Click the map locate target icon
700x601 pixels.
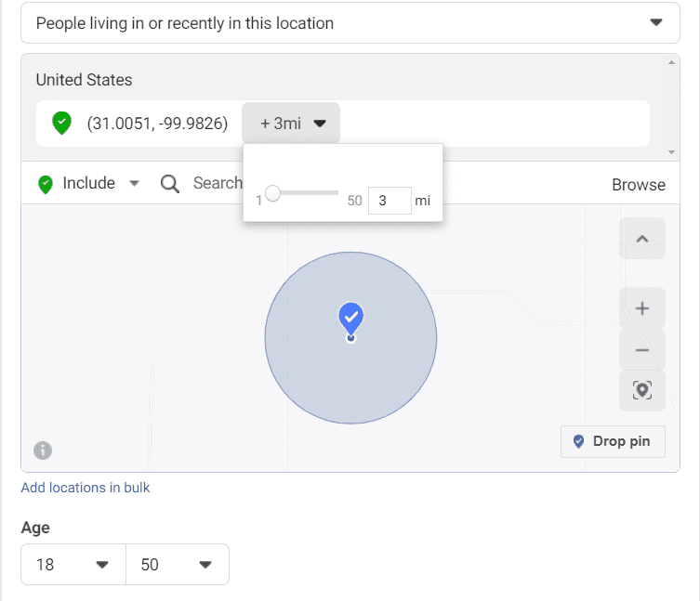pyautogui.click(x=642, y=390)
